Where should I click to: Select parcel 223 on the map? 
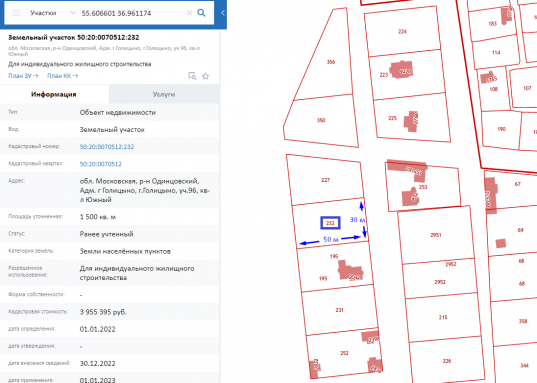[x=384, y=75]
